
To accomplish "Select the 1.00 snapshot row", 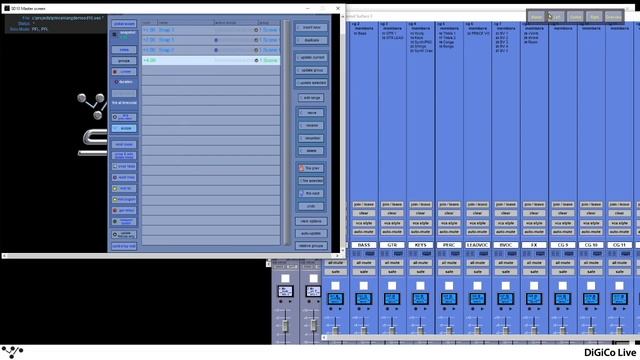I will click(x=211, y=30).
